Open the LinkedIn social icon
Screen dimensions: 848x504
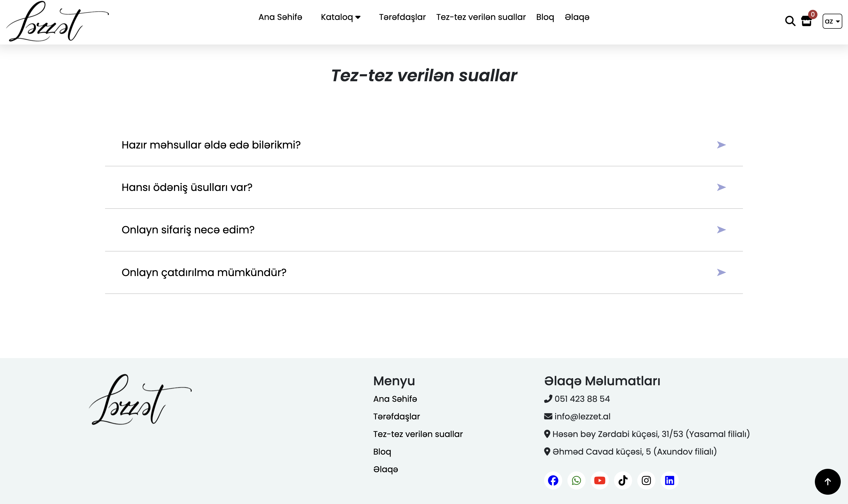[x=669, y=480]
